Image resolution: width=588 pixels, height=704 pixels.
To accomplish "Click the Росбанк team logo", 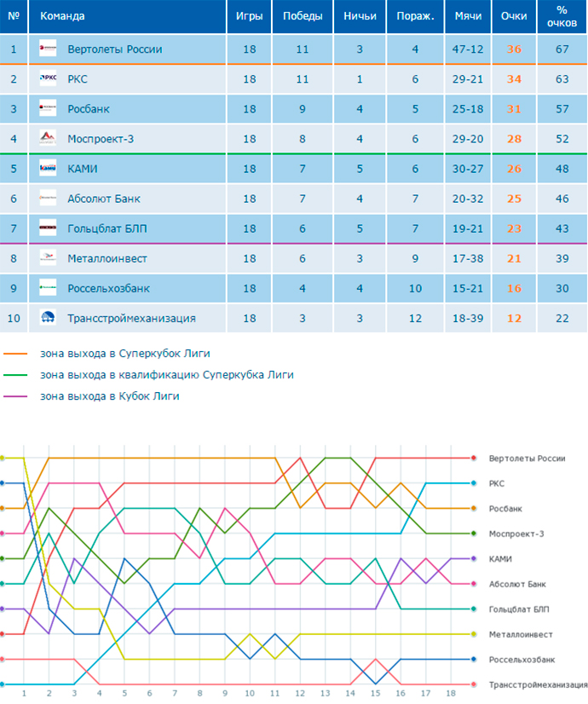I will pyautogui.click(x=48, y=108).
